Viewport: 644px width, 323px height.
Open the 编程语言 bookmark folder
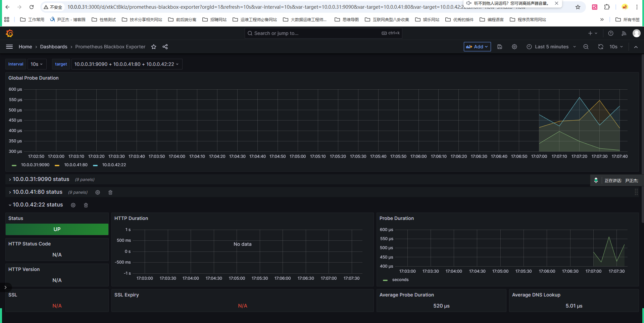pos(492,19)
